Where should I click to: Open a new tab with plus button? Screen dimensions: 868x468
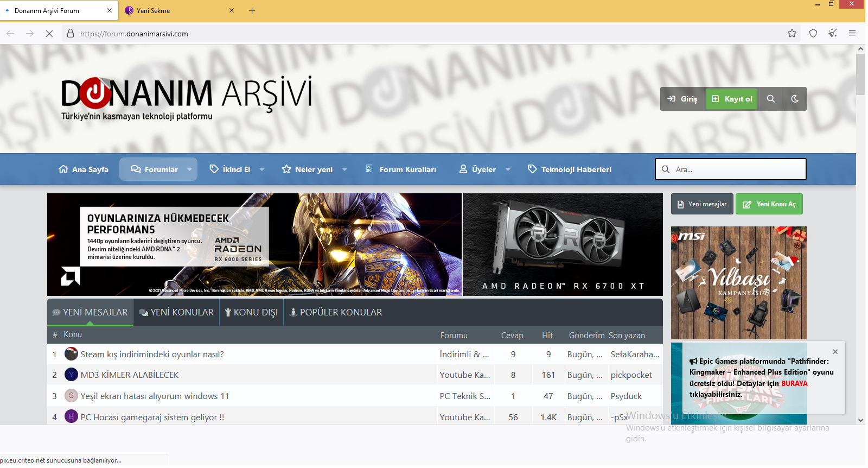point(252,10)
